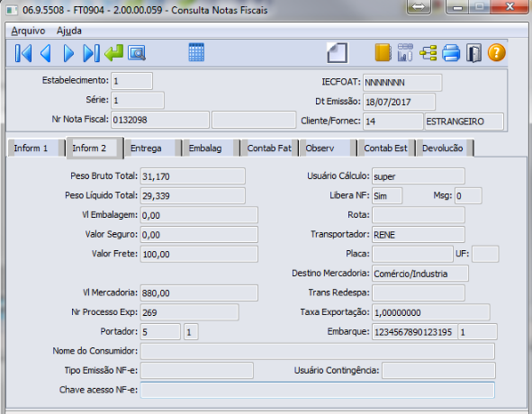Viewport: 532px width, 414px height.
Task: Open the yellow hierarchy tree icon
Action: coord(428,53)
